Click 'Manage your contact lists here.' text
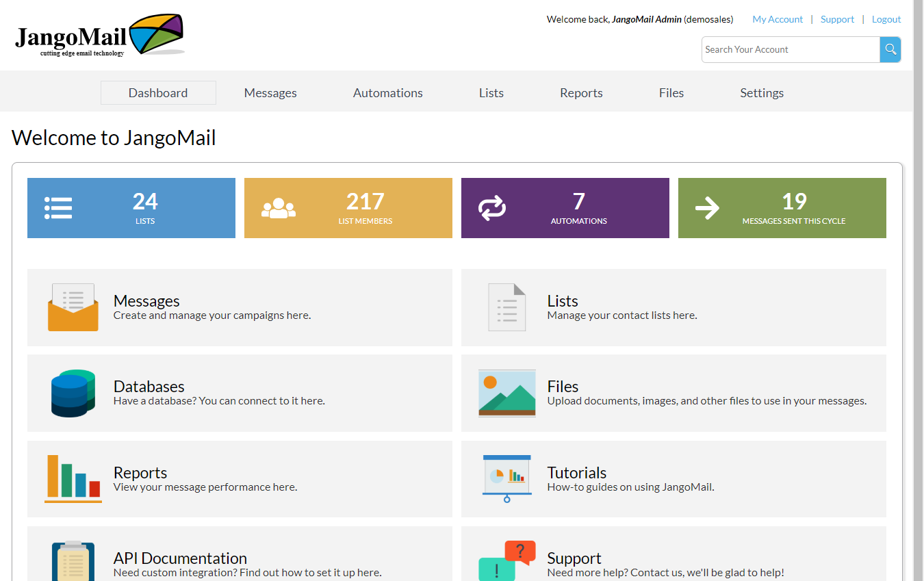This screenshot has height=581, width=924. 622,315
